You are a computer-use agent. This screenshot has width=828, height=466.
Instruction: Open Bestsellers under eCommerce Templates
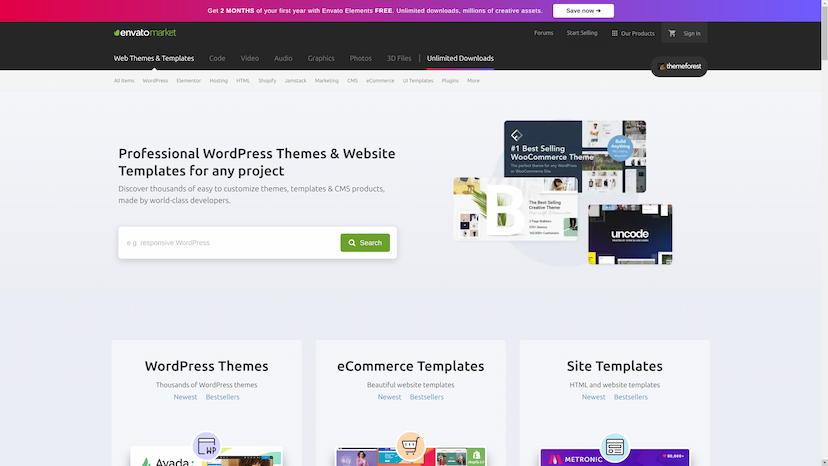click(x=427, y=397)
